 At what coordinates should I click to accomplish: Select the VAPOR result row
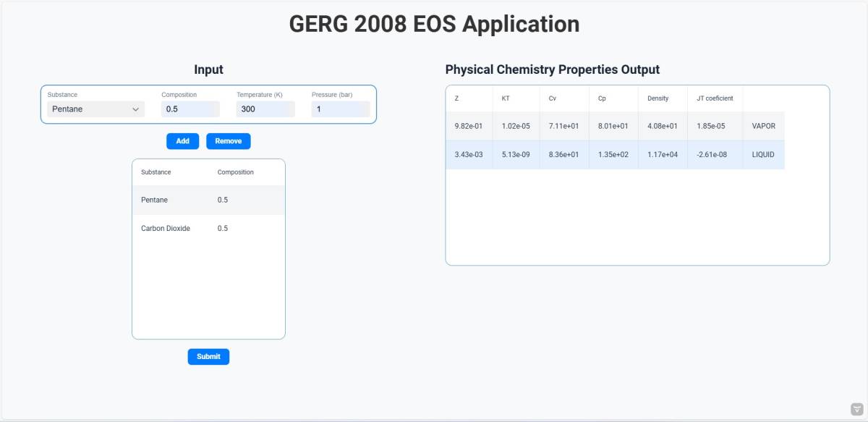click(615, 126)
